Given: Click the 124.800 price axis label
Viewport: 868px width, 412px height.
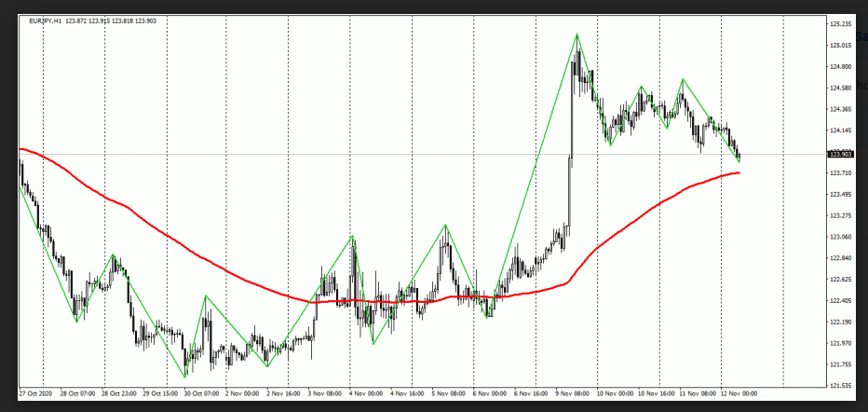Looking at the screenshot, I should point(841,66).
